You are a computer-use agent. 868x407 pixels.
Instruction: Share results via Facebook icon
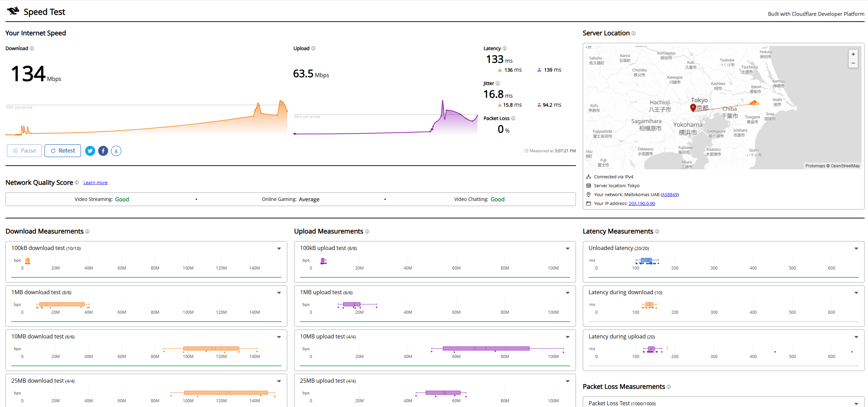[x=103, y=151]
